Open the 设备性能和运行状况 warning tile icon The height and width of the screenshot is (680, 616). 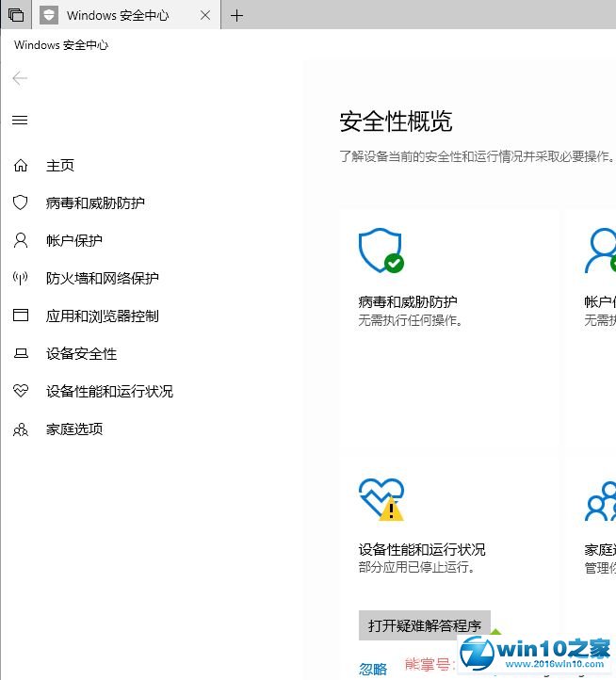381,499
